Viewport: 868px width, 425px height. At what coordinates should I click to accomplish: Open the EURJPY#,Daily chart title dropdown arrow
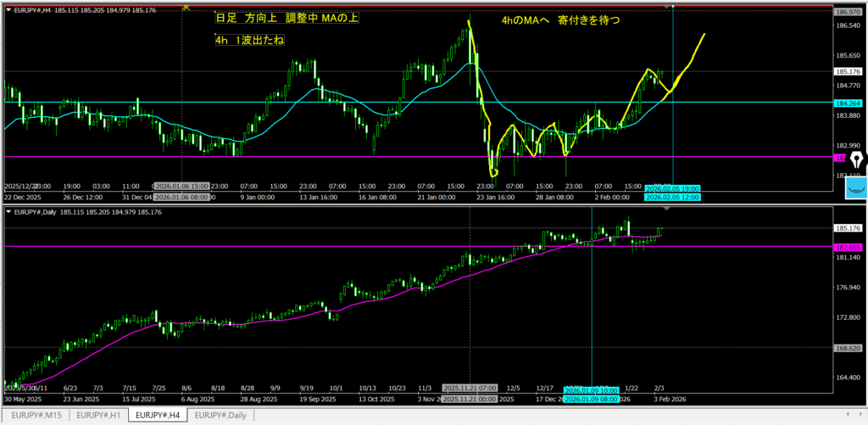9,211
